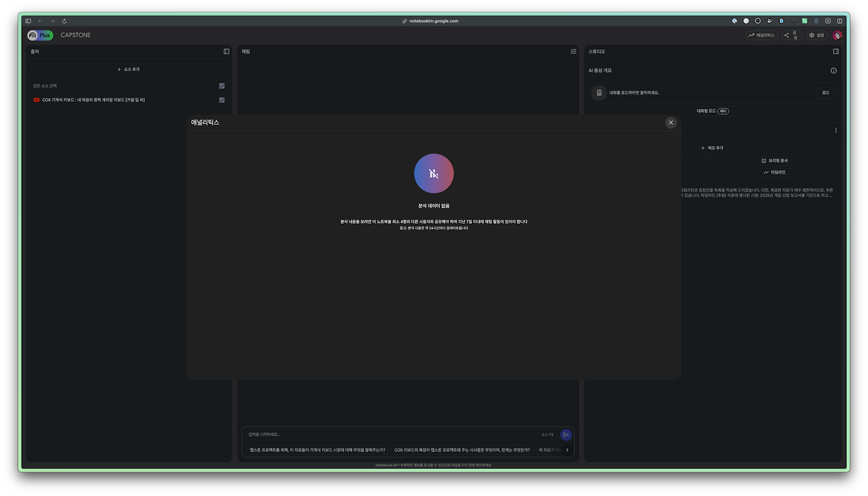
Task: Generate a 타임라인
Action: [774, 172]
